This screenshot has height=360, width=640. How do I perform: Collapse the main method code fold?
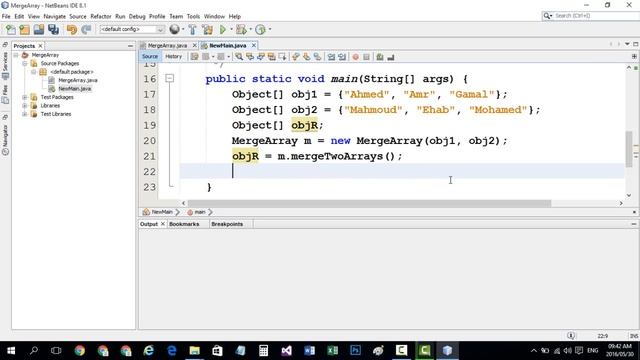169,78
